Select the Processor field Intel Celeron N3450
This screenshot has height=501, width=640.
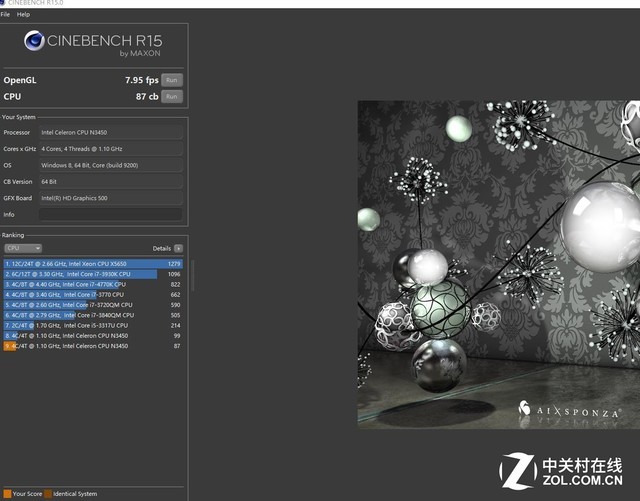coord(110,132)
